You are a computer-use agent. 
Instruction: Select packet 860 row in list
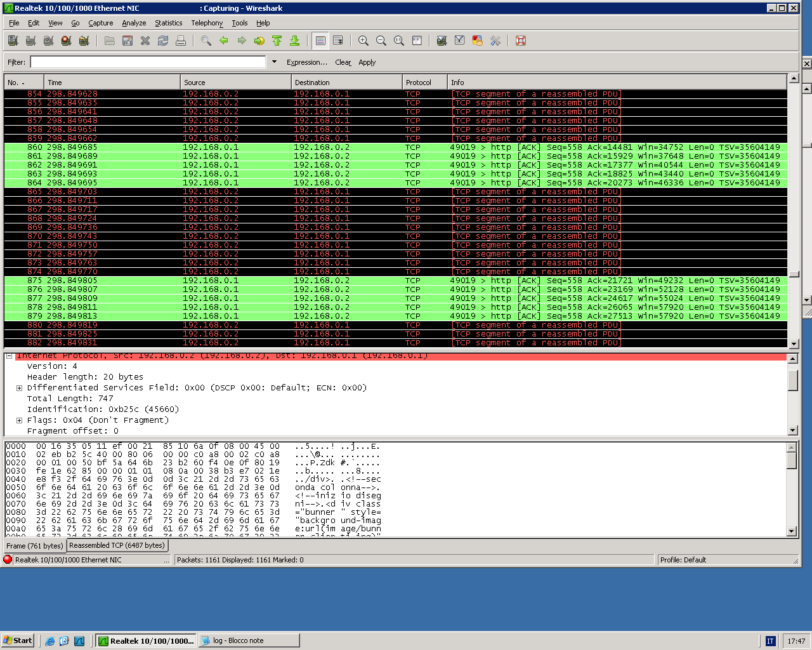pyautogui.click(x=396, y=147)
